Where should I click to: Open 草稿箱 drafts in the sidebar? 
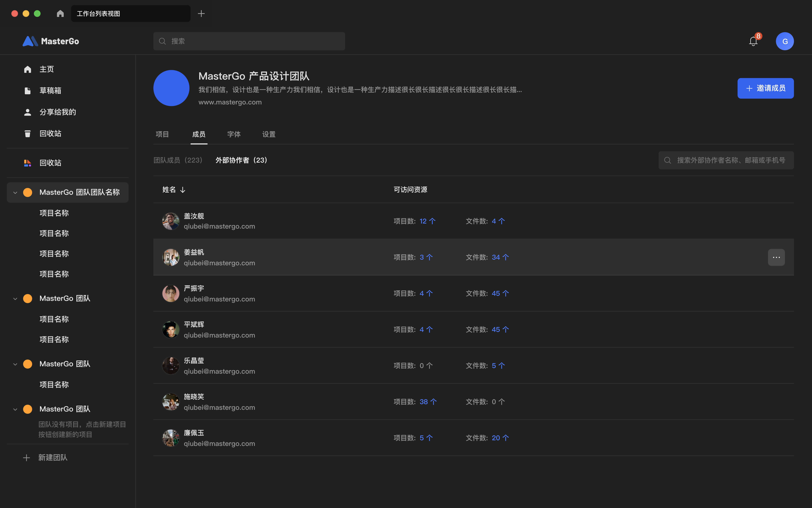(x=50, y=91)
